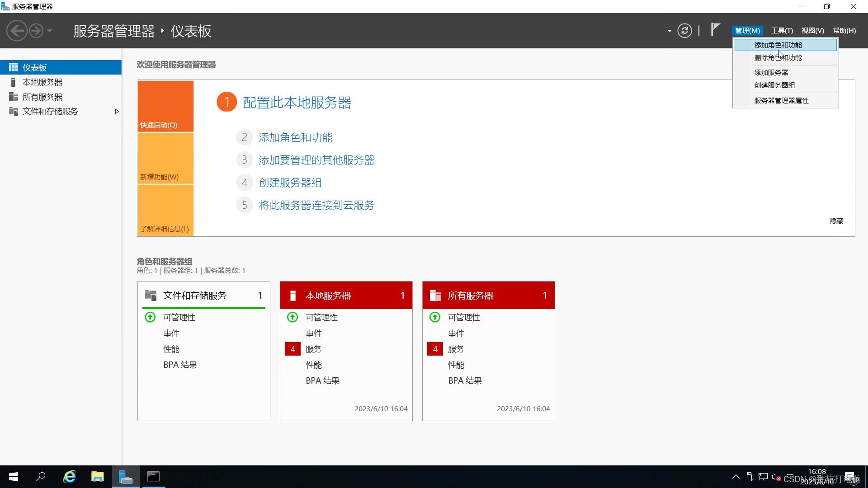This screenshot has width=868, height=488.
Task: Open 性能 in 文件和存储服务 tile
Action: point(171,349)
